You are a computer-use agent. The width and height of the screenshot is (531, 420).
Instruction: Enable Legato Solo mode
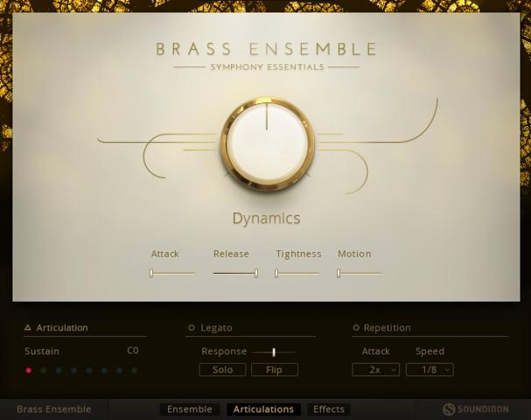[222, 369]
